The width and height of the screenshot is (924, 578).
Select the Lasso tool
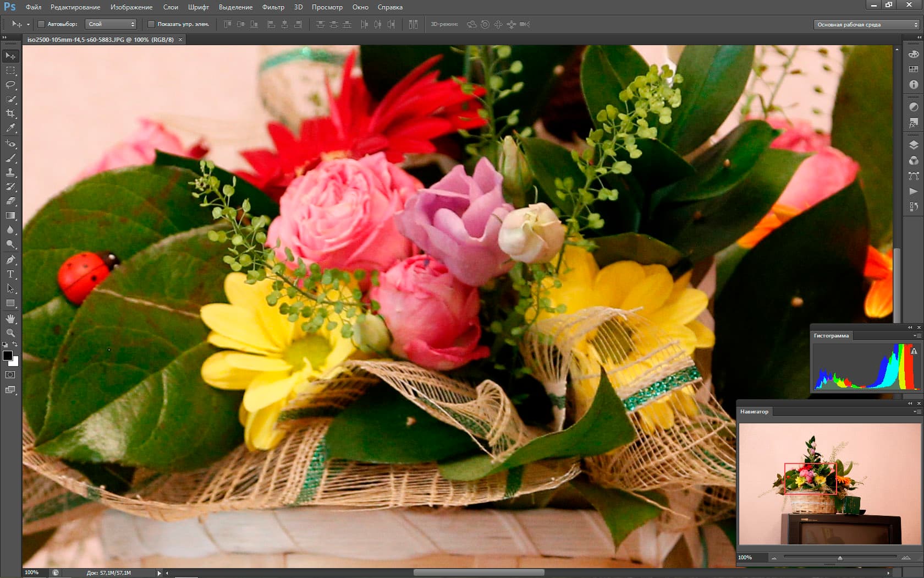(x=10, y=85)
